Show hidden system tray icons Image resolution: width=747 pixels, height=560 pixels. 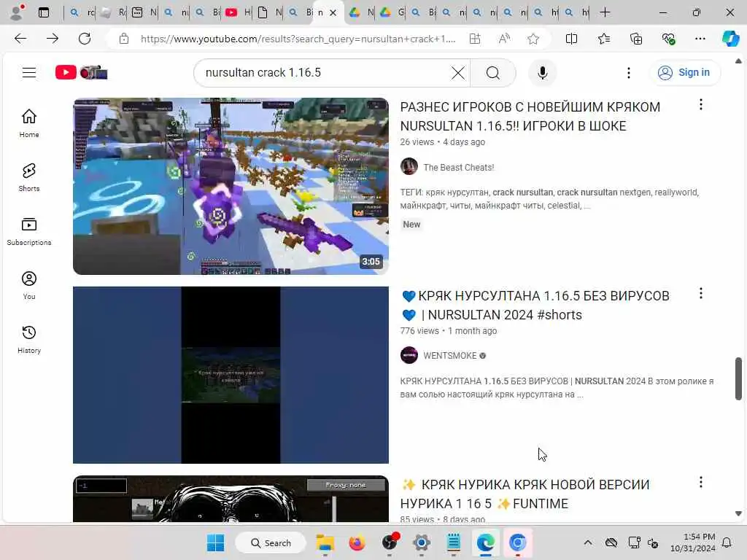[x=588, y=542]
